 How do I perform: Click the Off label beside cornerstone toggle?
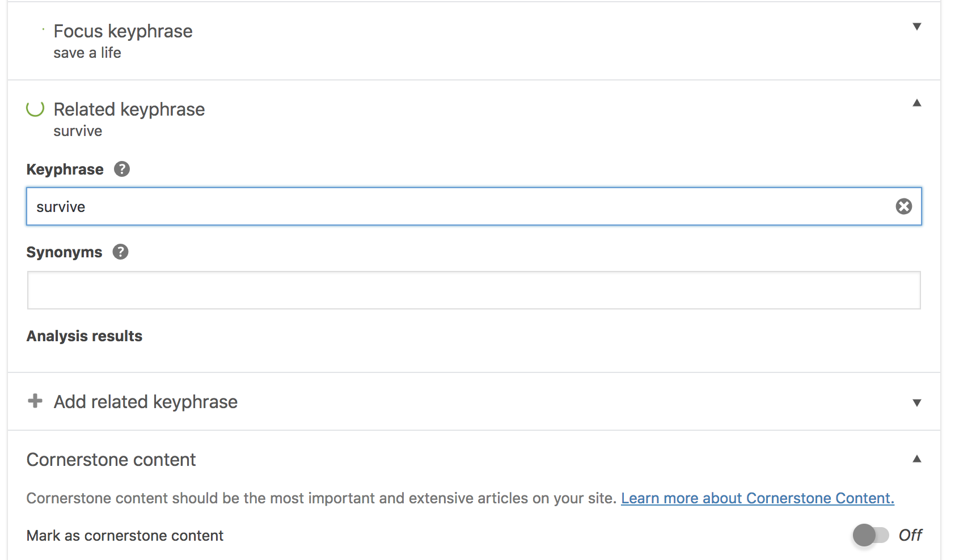(x=910, y=535)
